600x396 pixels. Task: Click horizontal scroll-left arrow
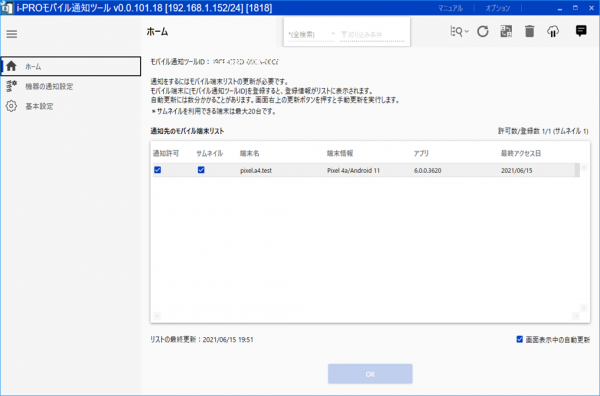[x=157, y=316]
